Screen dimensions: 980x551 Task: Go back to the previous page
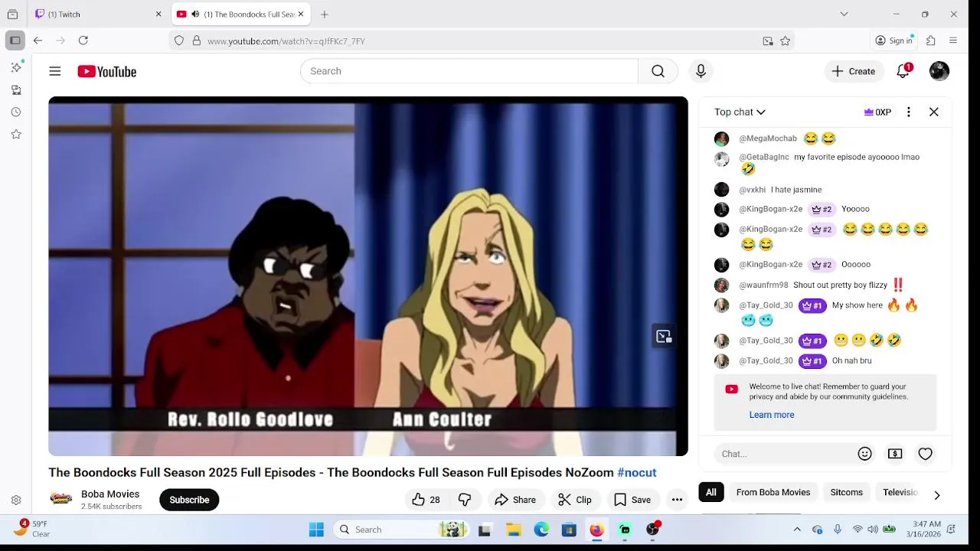point(38,41)
